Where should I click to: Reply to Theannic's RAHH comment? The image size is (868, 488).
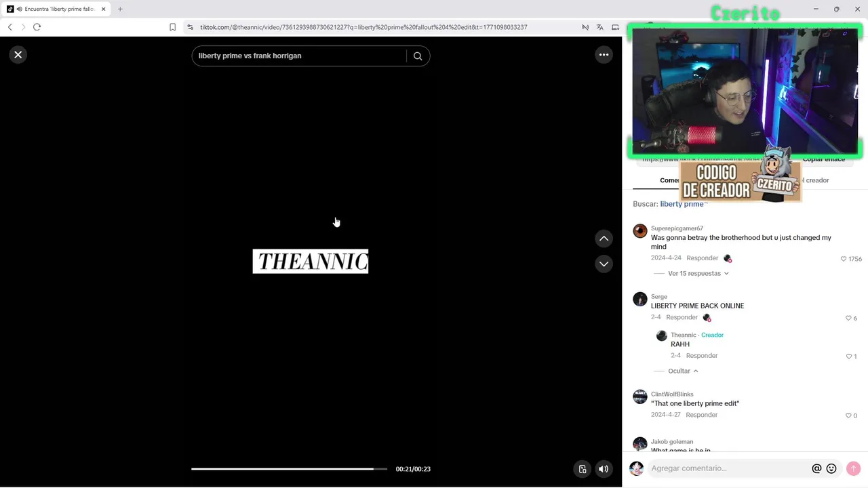(701, 356)
